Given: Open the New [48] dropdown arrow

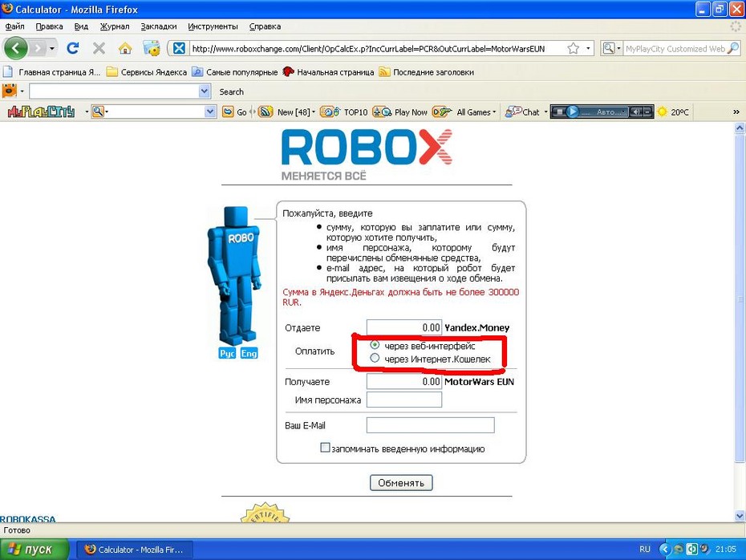Looking at the screenshot, I should tap(313, 112).
